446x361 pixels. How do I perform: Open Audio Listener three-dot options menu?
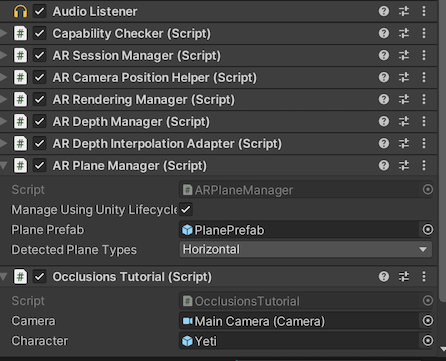424,11
